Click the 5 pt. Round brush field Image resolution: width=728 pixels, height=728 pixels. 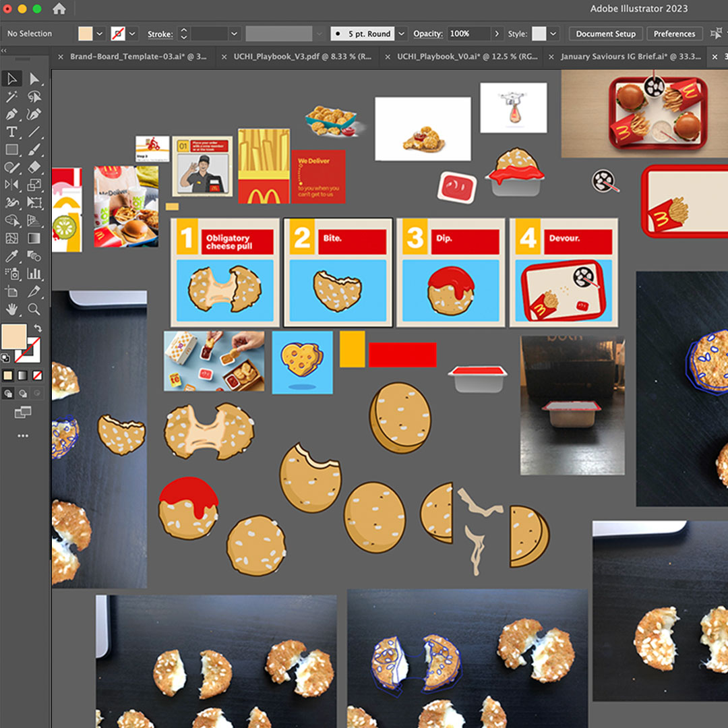[362, 34]
